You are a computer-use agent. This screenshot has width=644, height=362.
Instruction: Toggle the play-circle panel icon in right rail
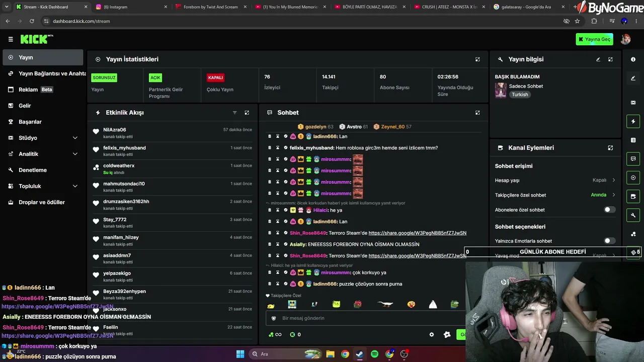click(633, 177)
